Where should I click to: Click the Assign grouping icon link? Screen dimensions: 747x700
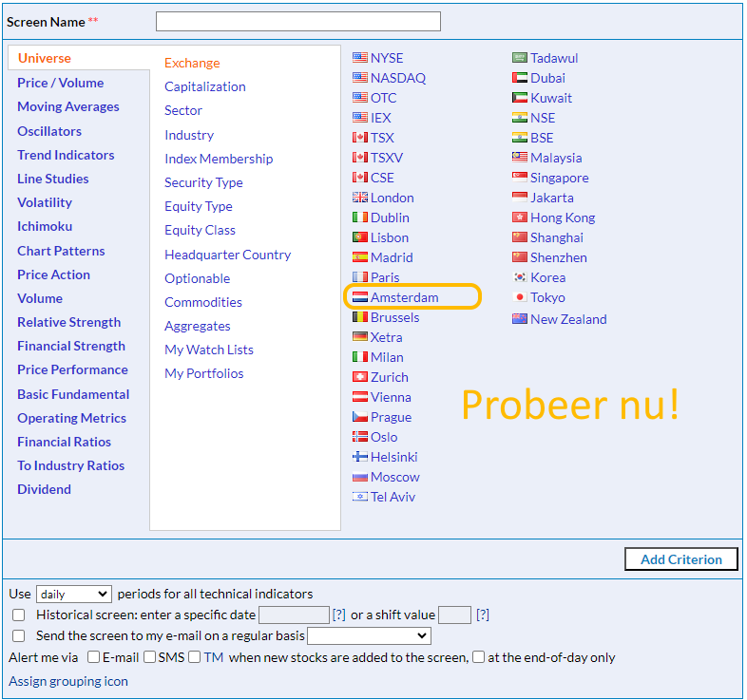[68, 681]
